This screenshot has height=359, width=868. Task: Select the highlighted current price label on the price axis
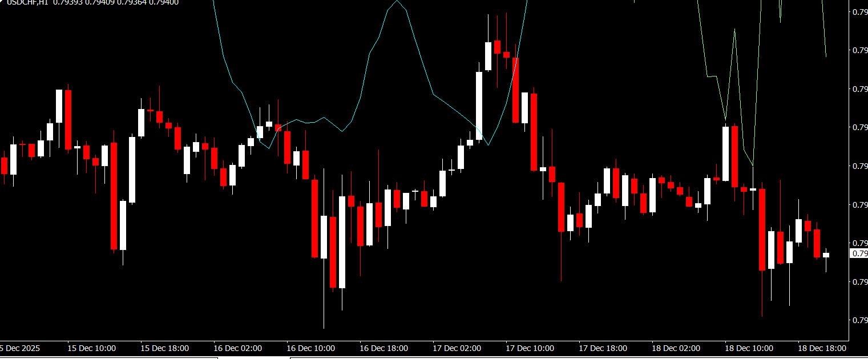coord(859,253)
